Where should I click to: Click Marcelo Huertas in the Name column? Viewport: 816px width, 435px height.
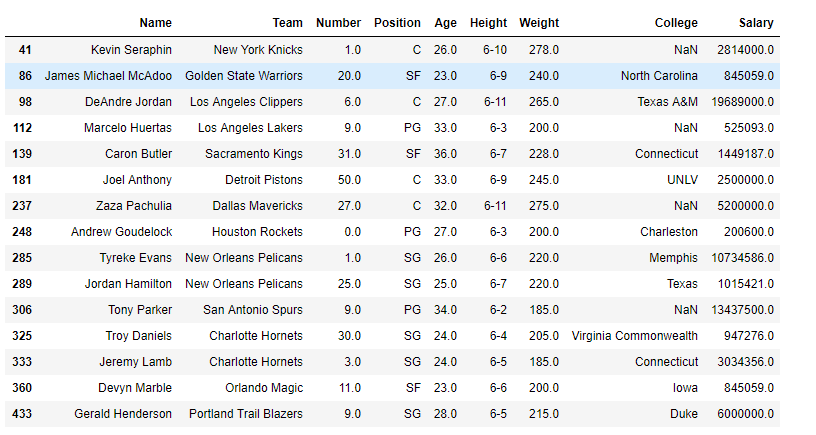click(128, 128)
